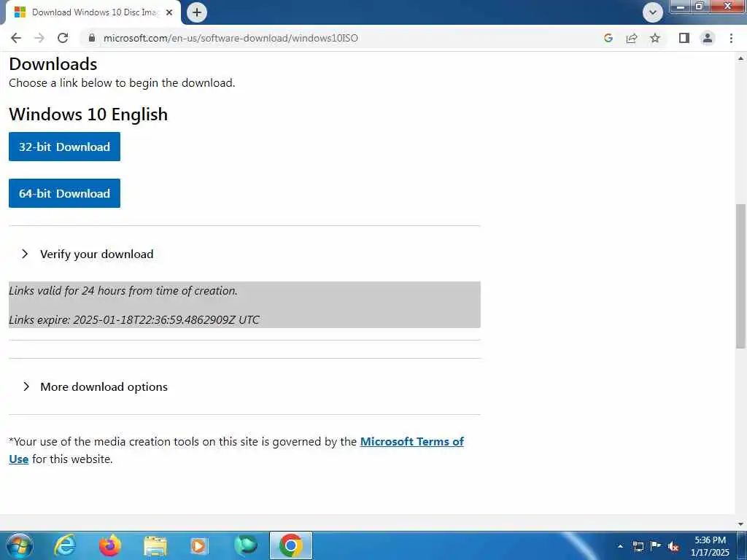Click the Downloads heading

pyautogui.click(x=53, y=64)
